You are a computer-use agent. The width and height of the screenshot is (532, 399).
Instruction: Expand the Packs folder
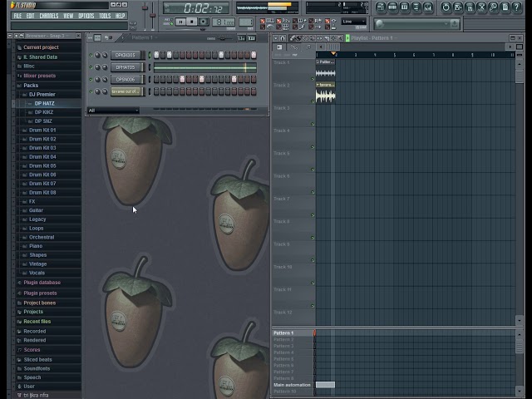click(31, 86)
